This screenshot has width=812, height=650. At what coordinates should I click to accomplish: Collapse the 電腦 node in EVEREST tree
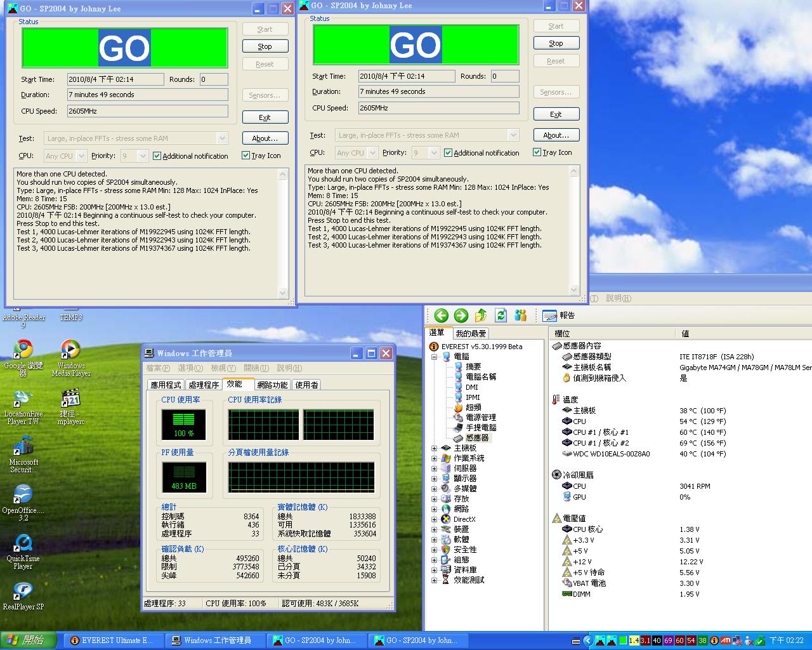click(x=435, y=357)
